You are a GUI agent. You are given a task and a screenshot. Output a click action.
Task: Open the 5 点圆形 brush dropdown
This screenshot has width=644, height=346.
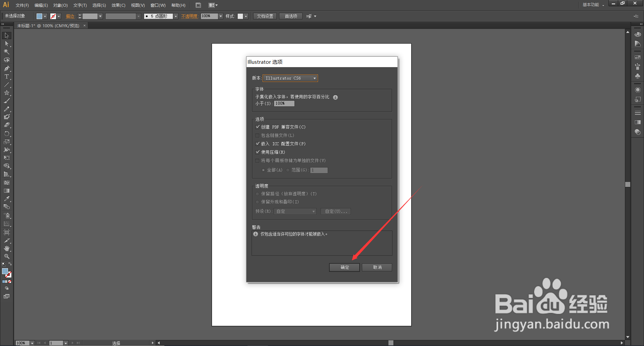point(176,16)
